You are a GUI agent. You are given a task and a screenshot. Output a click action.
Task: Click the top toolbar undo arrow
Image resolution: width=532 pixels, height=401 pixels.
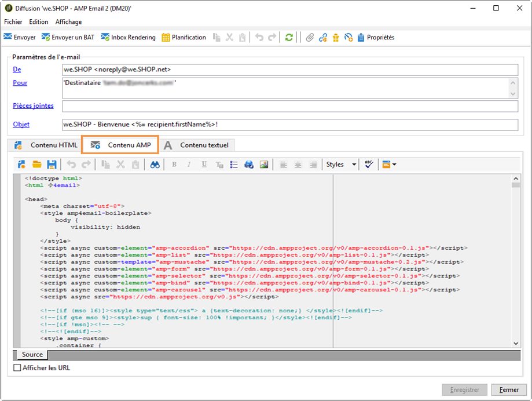click(x=259, y=37)
